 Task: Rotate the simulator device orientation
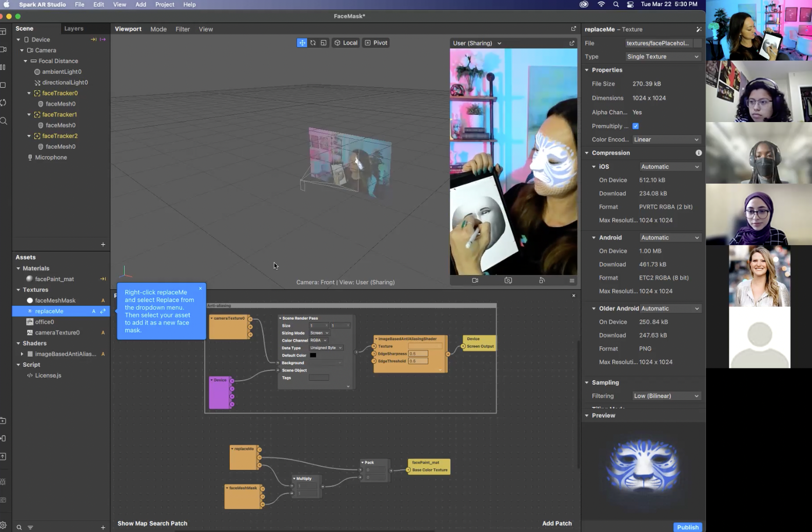542,281
